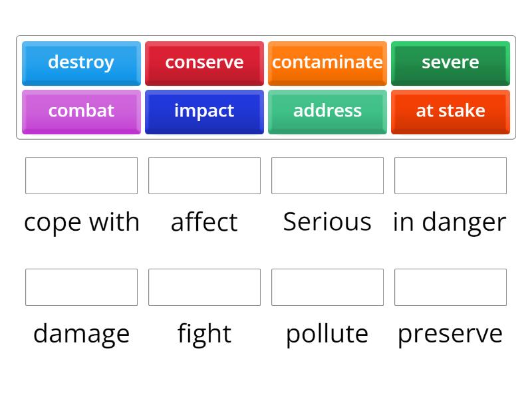Select the 'combat' word tile

81,111
